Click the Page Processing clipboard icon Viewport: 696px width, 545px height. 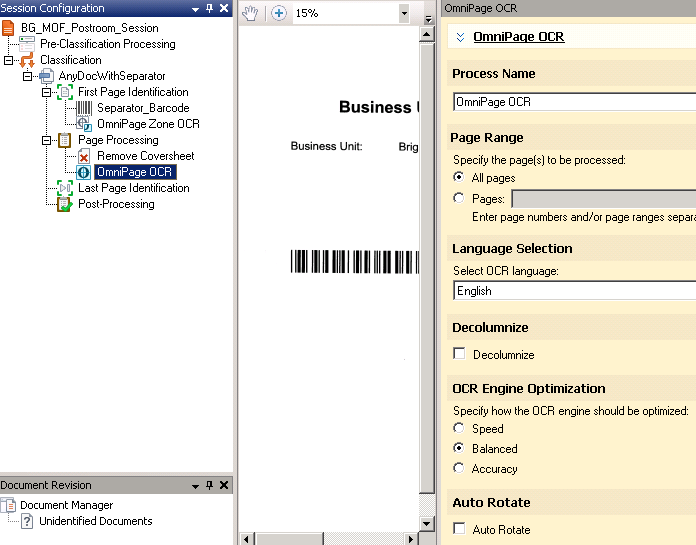coord(65,140)
